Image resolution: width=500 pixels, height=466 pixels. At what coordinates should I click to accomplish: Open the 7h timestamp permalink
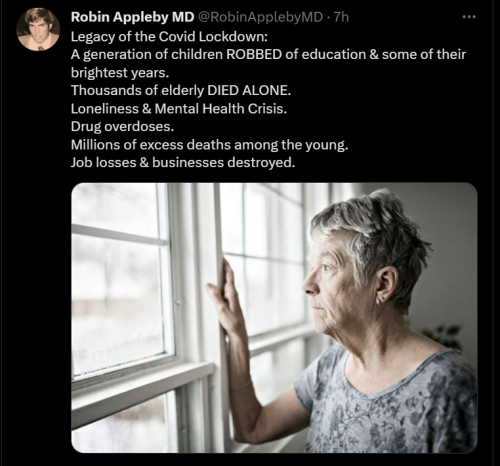(341, 17)
